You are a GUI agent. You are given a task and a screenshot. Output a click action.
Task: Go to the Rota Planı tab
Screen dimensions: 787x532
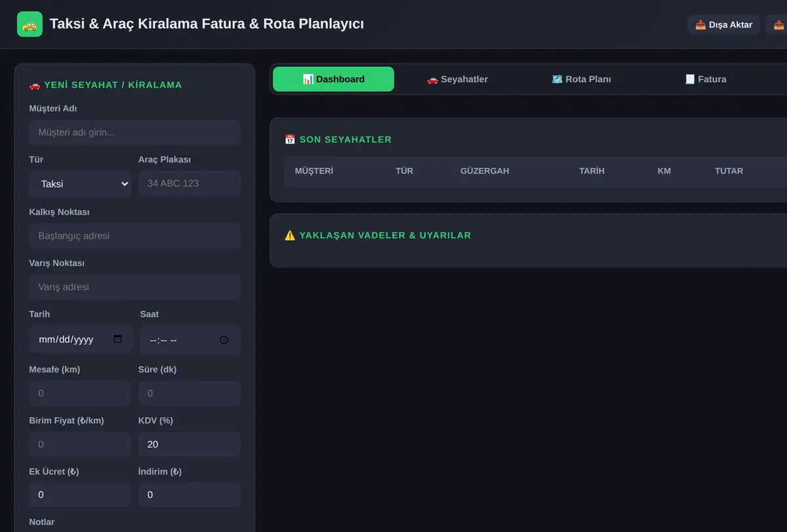(581, 79)
